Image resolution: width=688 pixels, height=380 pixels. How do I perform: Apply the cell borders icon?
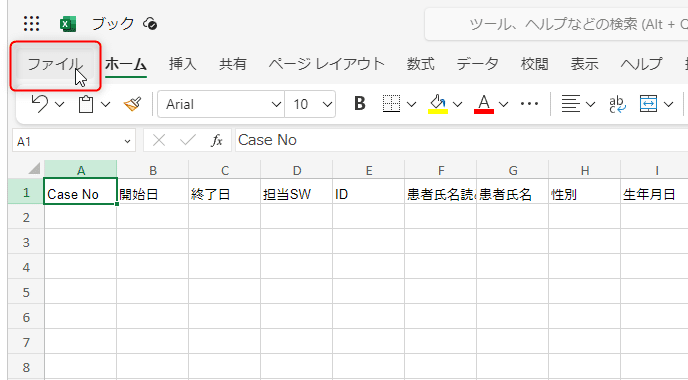pyautogui.click(x=391, y=104)
